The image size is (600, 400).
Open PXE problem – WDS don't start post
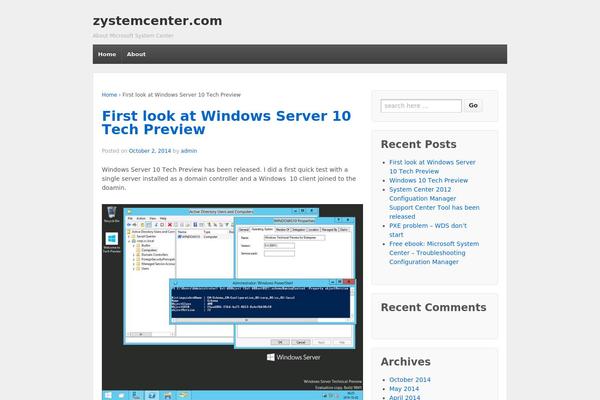[428, 230]
